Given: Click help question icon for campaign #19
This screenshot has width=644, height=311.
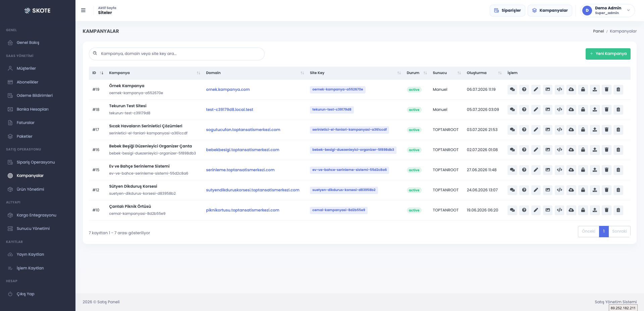Looking at the screenshot, I should click(524, 89).
